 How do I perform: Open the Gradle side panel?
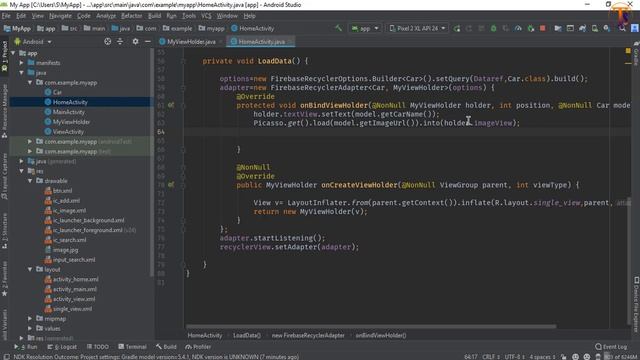tap(636, 53)
